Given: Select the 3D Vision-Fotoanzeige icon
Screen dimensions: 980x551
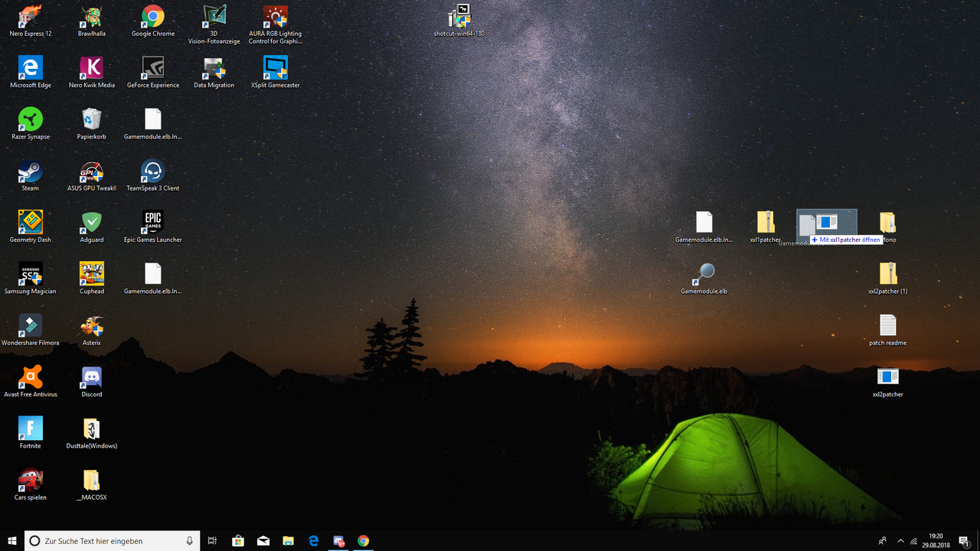Looking at the screenshot, I should click(214, 24).
